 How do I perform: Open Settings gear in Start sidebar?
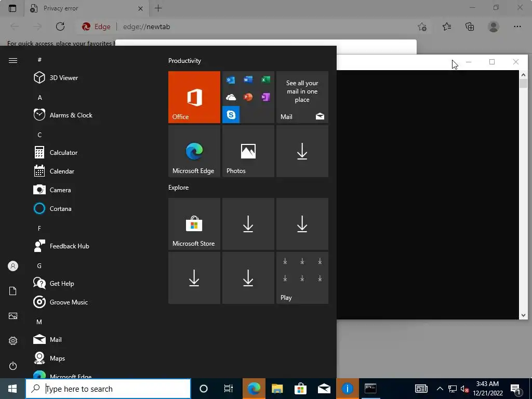(13, 341)
